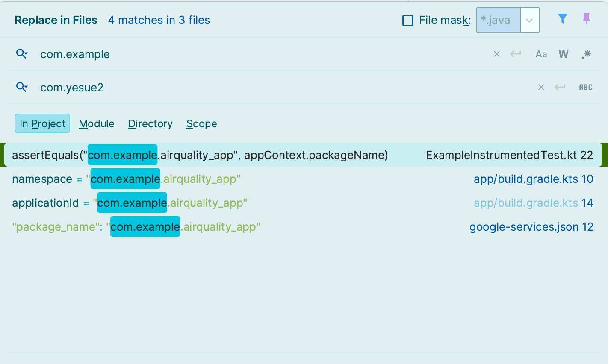The height and width of the screenshot is (364, 608).
Task: Clear the com.example search text
Action: (497, 54)
